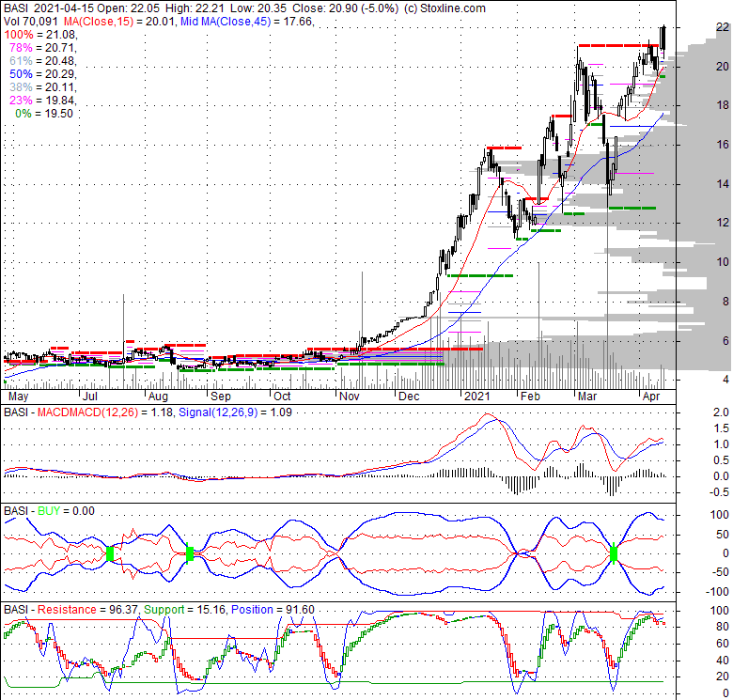Click the 'May' month axis label
The width and height of the screenshot is (733, 700).
pos(18,397)
